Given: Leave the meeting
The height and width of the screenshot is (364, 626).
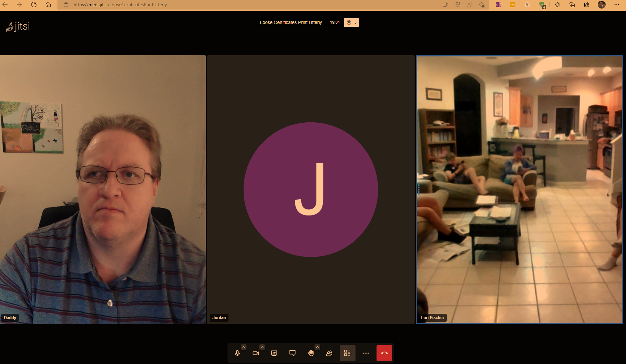Looking at the screenshot, I should pos(384,353).
